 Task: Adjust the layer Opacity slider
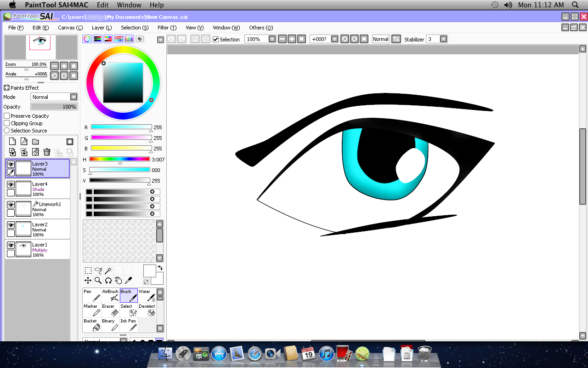[54, 107]
